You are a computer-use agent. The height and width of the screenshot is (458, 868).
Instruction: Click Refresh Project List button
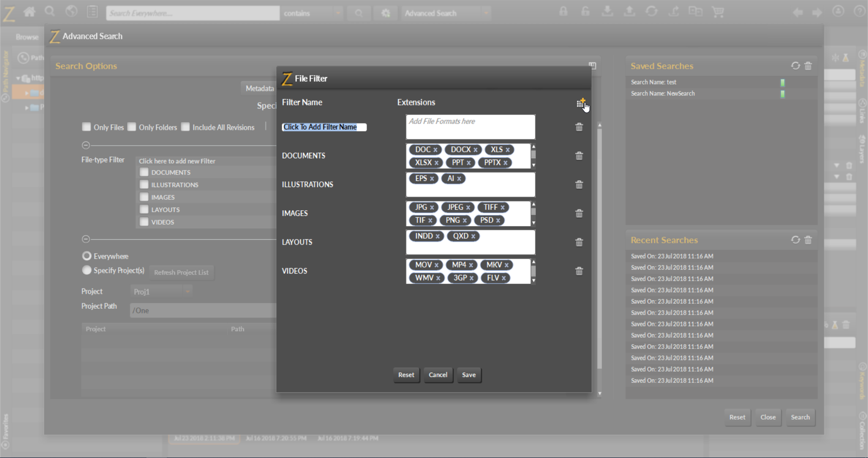pyautogui.click(x=181, y=273)
